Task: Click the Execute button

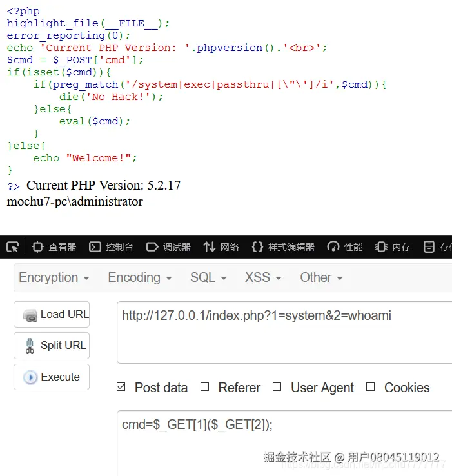Action: (x=52, y=377)
